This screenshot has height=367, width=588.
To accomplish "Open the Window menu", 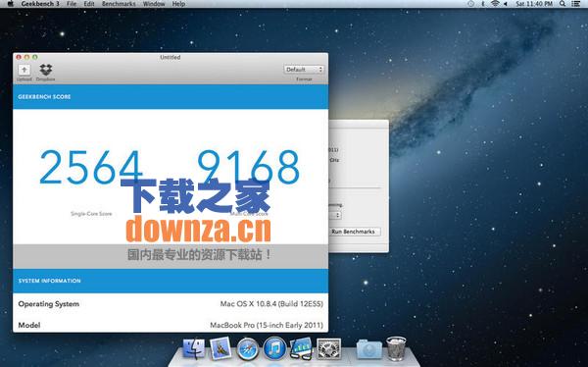I will click(x=154, y=4).
